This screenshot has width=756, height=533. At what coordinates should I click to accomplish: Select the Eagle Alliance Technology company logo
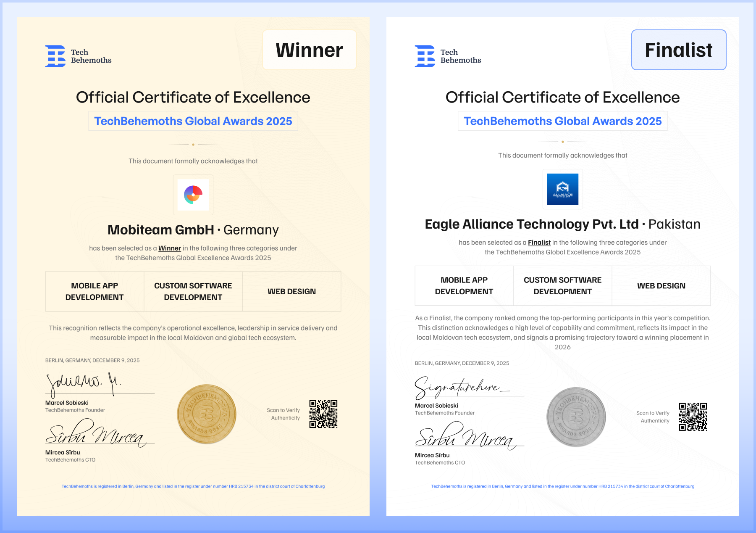coord(563,190)
